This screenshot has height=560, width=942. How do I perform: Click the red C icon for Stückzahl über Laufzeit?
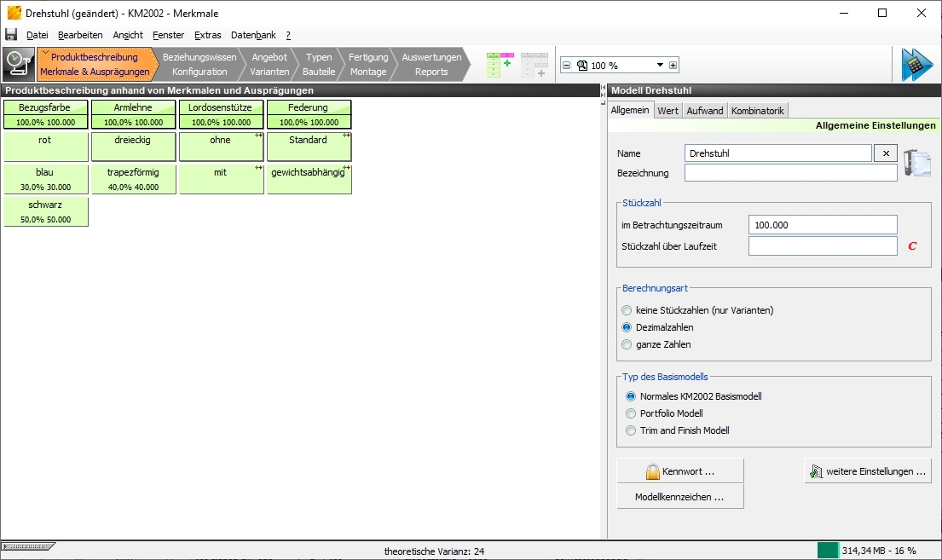click(x=912, y=246)
